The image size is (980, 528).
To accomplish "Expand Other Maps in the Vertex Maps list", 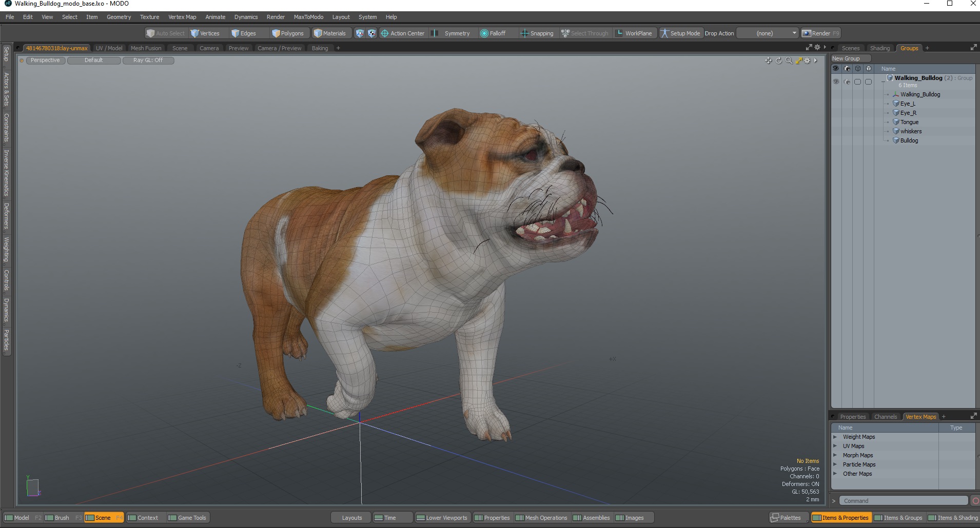I will coord(835,474).
